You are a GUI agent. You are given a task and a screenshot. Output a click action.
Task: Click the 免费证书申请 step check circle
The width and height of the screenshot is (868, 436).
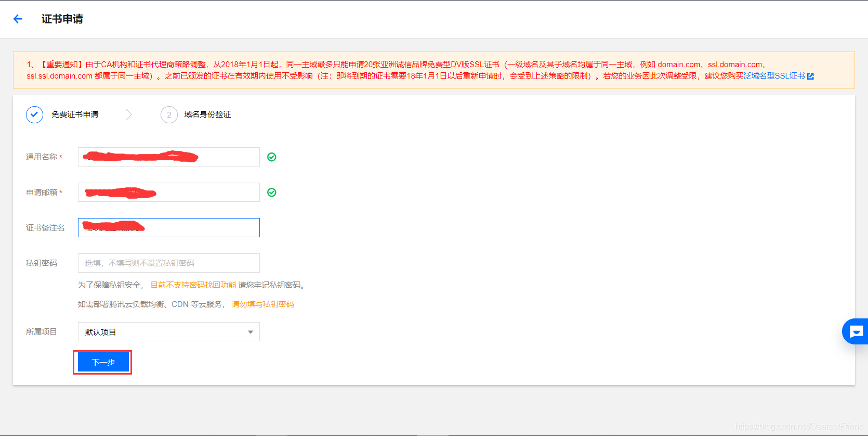[34, 114]
